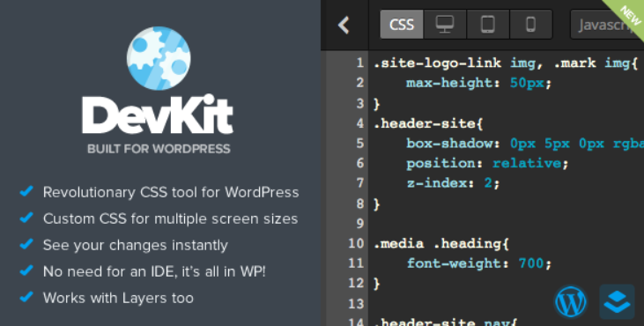Click the blue WordPress logo icon

point(571,302)
